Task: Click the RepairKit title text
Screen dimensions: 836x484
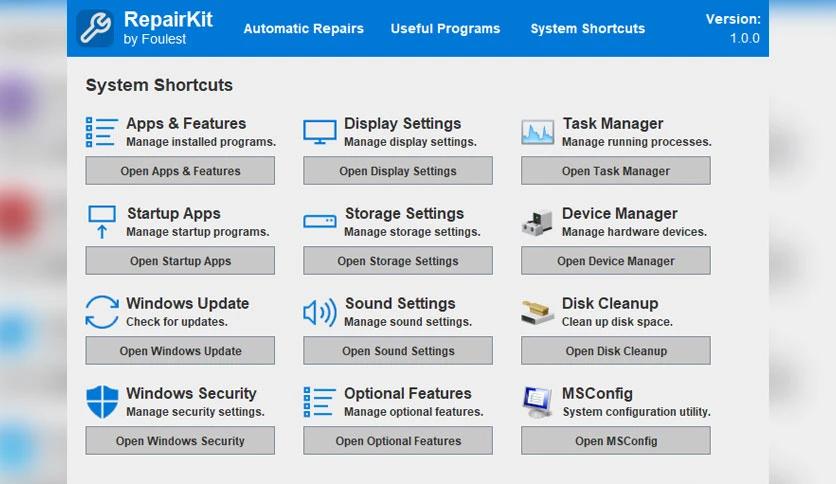Action: (168, 19)
